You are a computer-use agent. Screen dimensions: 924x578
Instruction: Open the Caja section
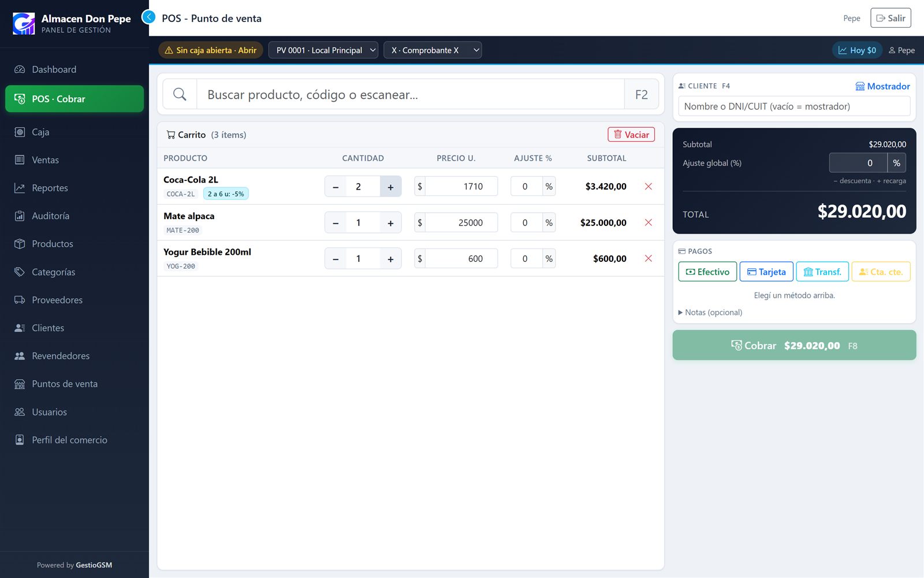click(74, 132)
